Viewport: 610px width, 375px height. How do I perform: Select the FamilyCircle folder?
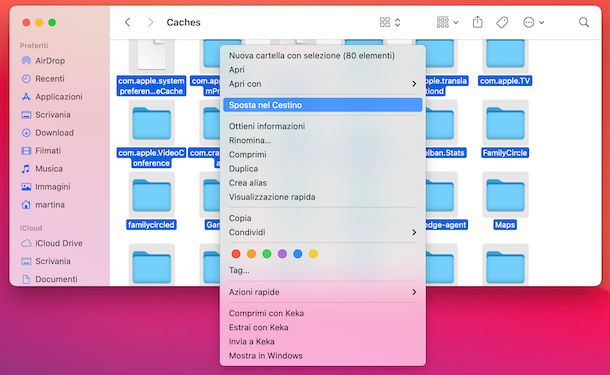(505, 129)
